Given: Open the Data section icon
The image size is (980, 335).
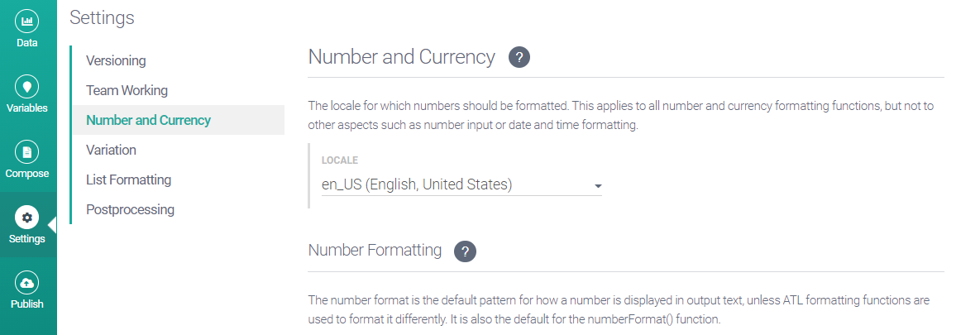Looking at the screenshot, I should pyautogui.click(x=27, y=21).
